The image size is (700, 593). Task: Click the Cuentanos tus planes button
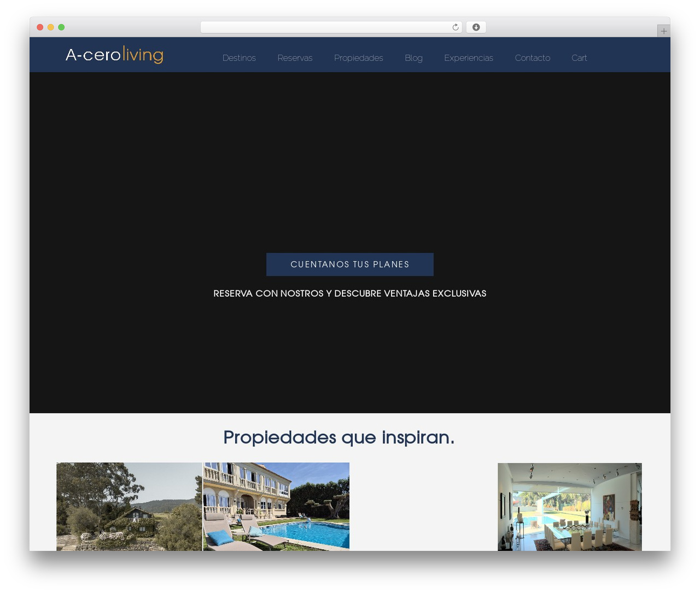(350, 264)
